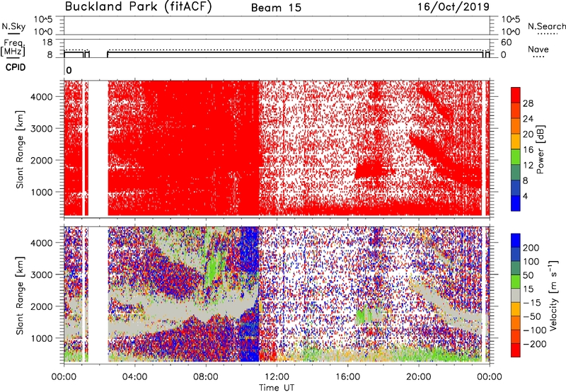Image resolution: width=566 pixels, height=392 pixels.
Task: Click the red bottom segment of Velocity colorbar
Action: tap(516, 350)
